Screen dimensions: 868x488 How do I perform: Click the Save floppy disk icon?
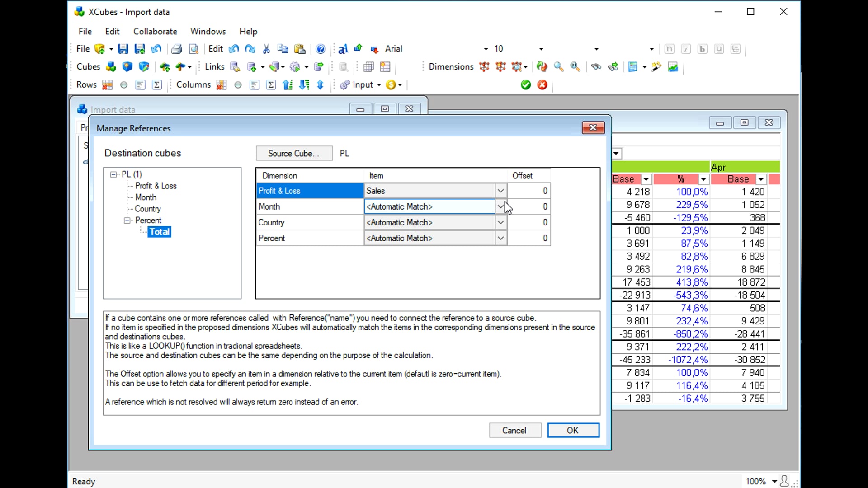123,49
